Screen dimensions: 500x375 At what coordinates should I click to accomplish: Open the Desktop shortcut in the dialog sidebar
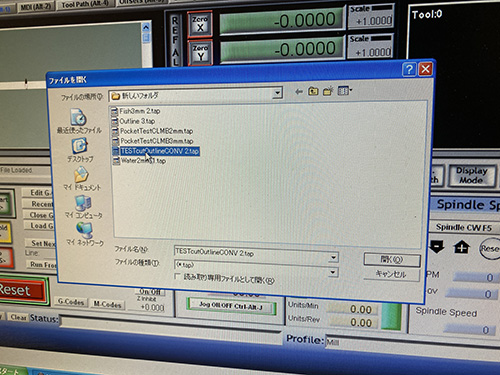80,150
